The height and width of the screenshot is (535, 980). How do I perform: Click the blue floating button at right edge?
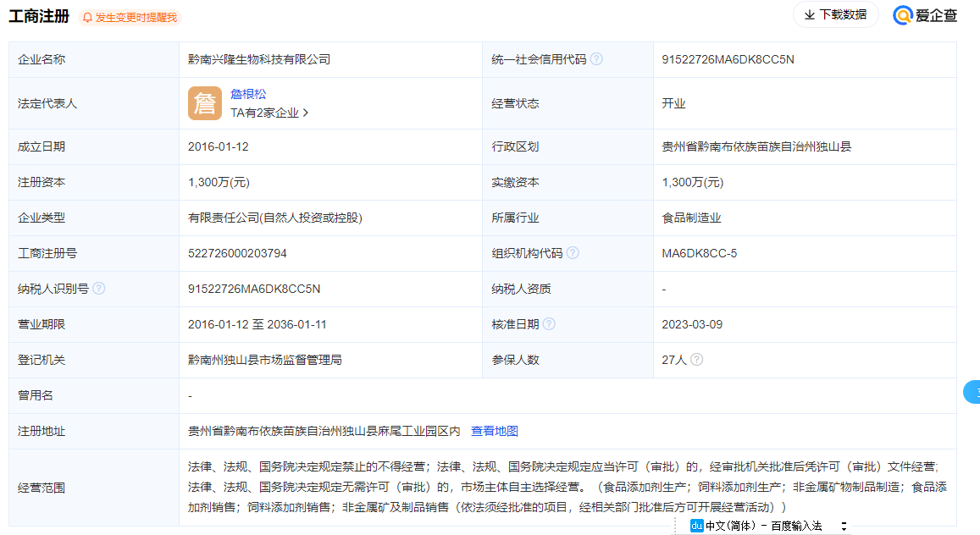pos(972,392)
